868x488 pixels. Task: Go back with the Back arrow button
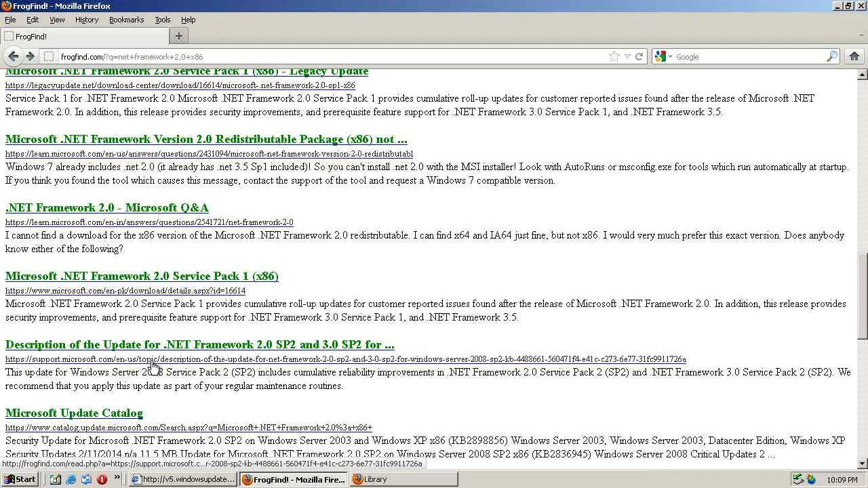pos(13,56)
